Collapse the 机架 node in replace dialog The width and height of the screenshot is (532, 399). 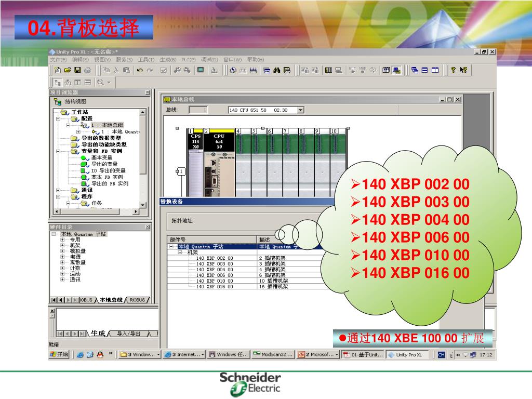click(x=180, y=252)
